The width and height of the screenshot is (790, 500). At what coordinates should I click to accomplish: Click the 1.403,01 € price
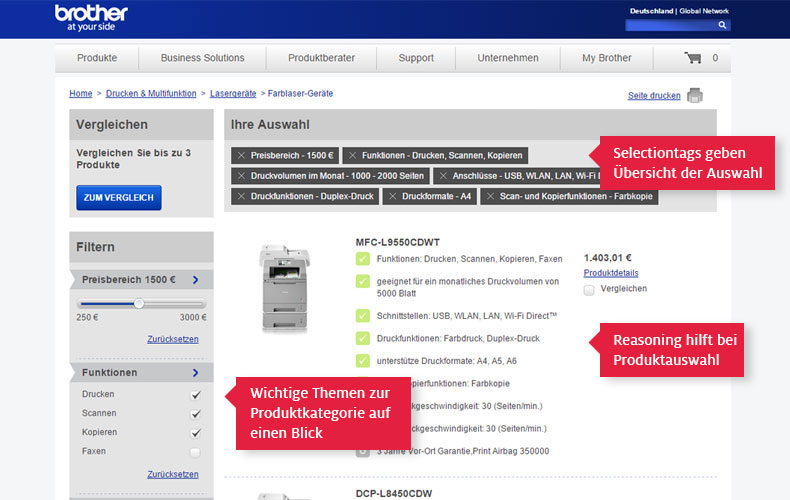608,258
